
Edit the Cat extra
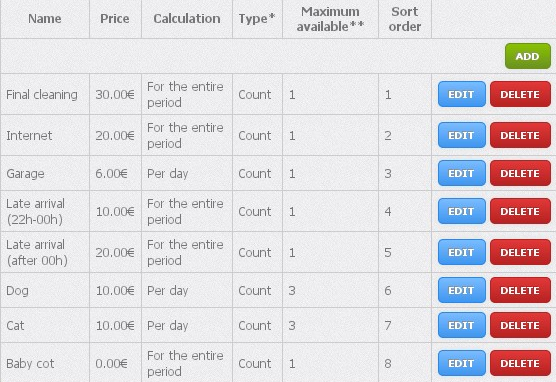click(462, 325)
